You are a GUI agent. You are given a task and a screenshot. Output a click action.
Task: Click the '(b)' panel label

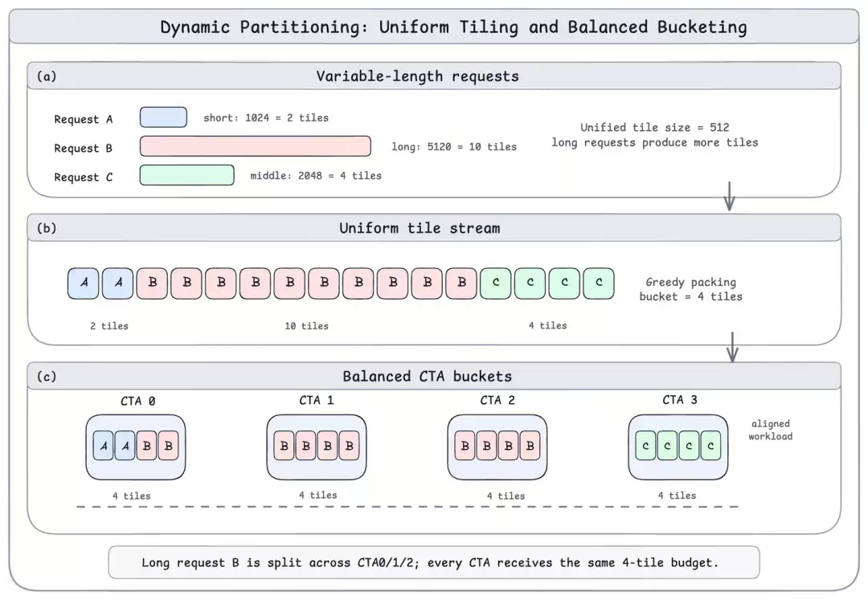[x=47, y=228]
